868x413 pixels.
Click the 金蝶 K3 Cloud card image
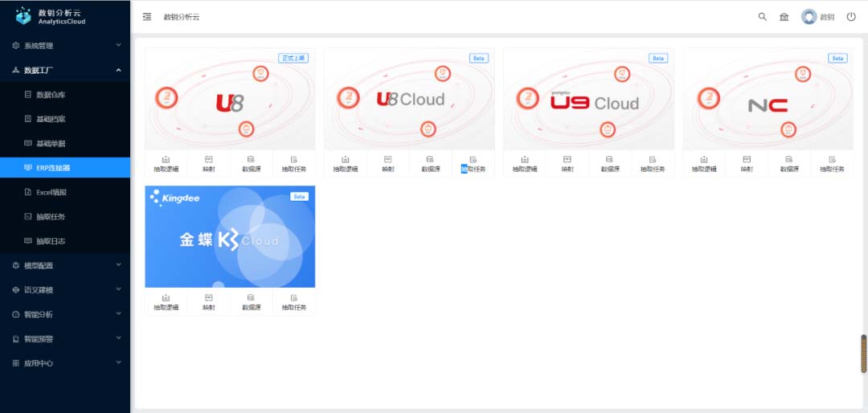231,236
